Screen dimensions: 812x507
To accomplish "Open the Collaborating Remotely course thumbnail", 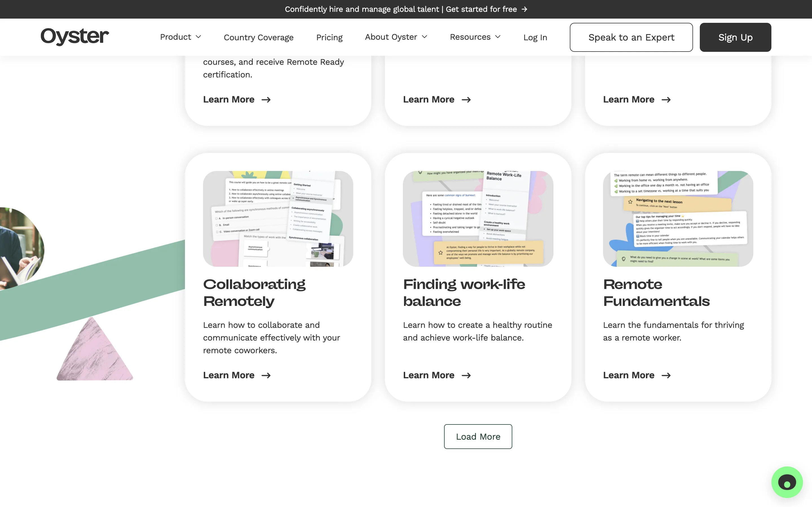I will coord(278,219).
